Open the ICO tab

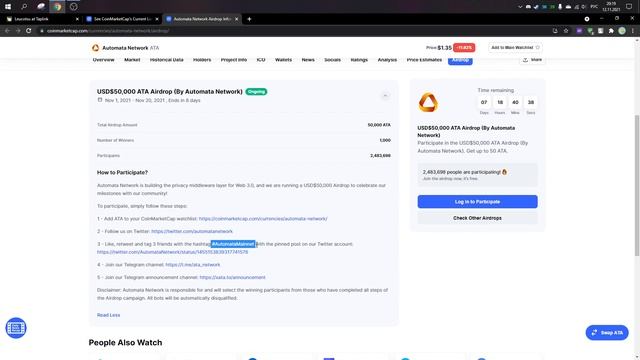(x=261, y=60)
